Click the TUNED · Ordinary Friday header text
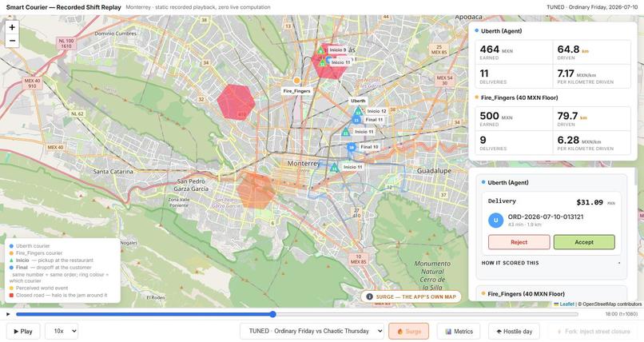Viewport: 644px width, 342px height. pyautogui.click(x=592, y=7)
